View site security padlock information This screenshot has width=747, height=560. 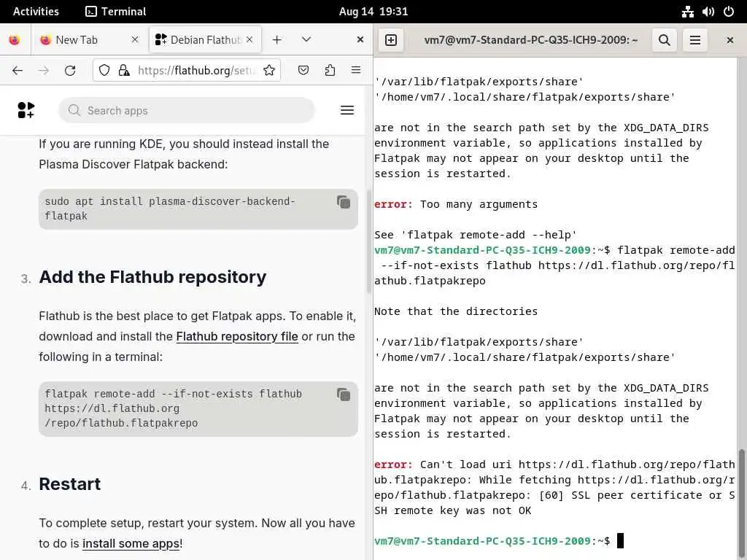(124, 71)
